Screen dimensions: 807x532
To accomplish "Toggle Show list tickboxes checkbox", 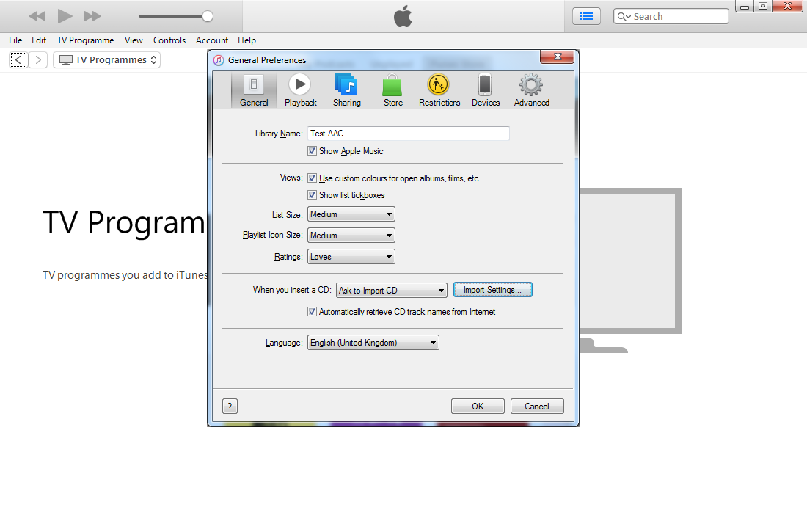I will pos(312,195).
